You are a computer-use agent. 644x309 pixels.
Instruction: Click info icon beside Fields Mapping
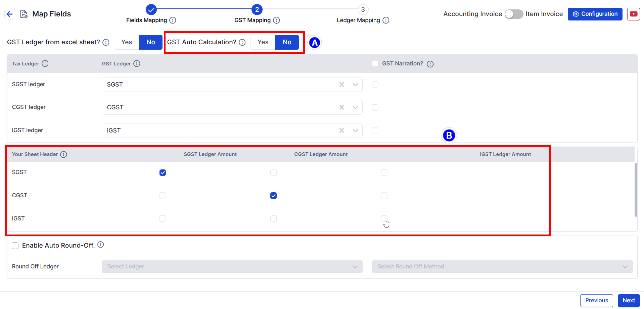[x=173, y=20]
